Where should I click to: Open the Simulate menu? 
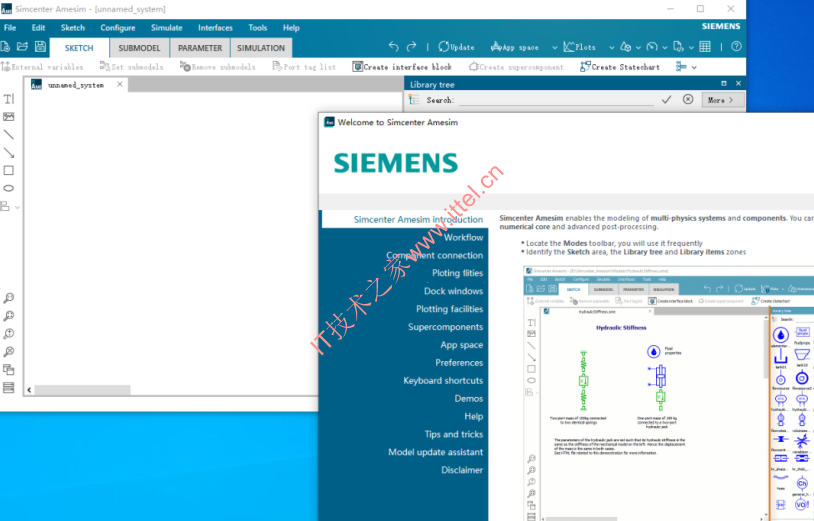click(x=167, y=28)
